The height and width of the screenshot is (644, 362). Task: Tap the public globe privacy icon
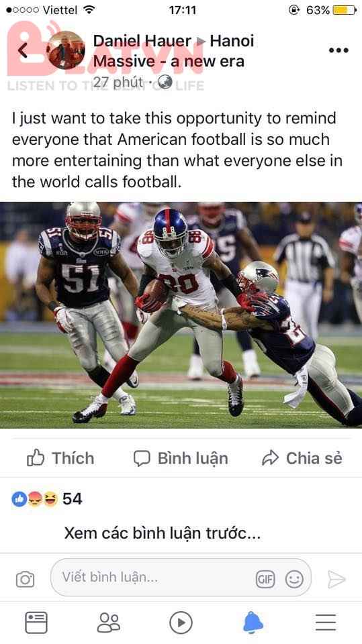[x=165, y=82]
